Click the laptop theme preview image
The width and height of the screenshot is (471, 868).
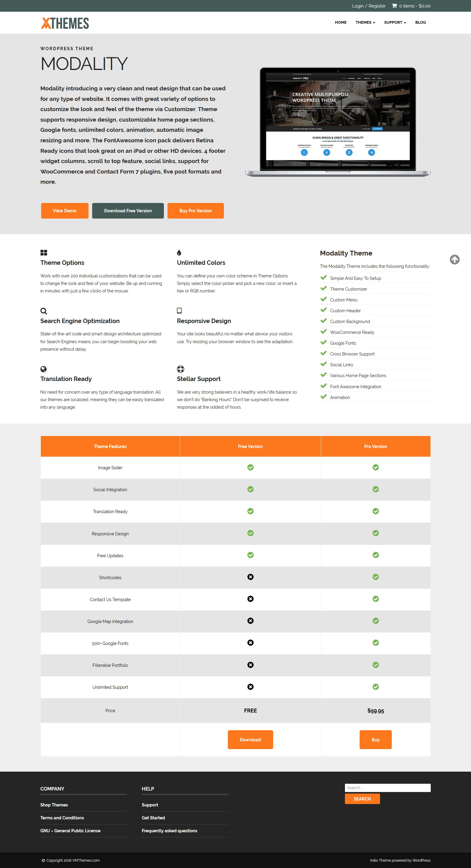coord(338,122)
